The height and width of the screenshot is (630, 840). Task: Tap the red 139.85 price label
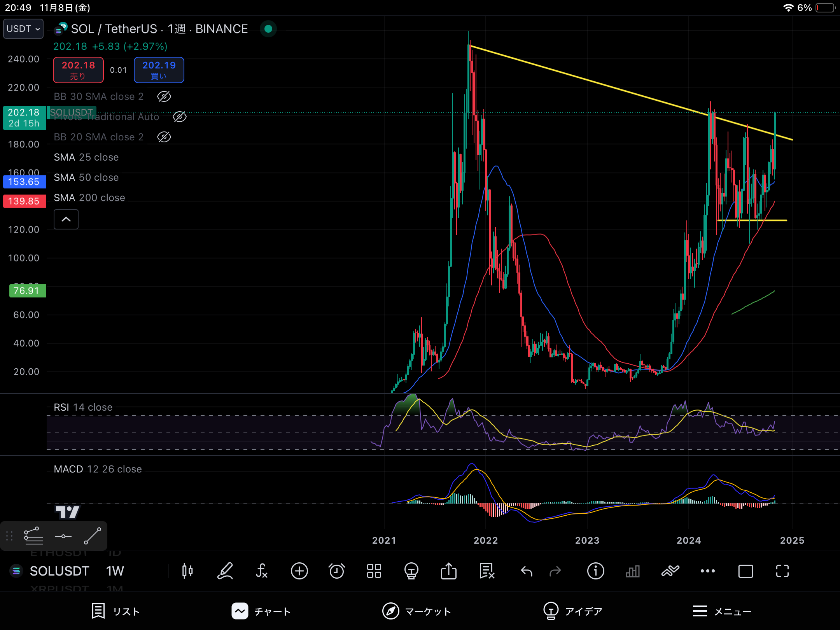click(24, 201)
